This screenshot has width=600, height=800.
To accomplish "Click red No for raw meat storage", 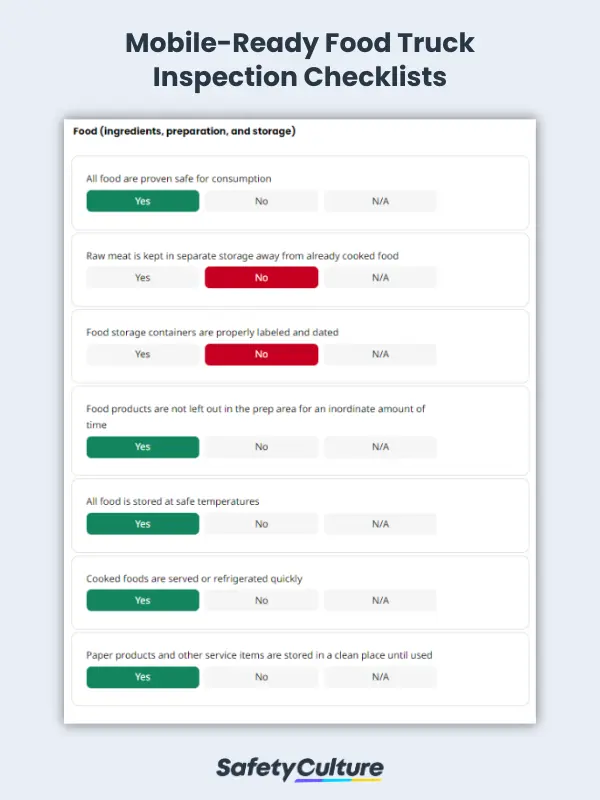I will (x=261, y=278).
